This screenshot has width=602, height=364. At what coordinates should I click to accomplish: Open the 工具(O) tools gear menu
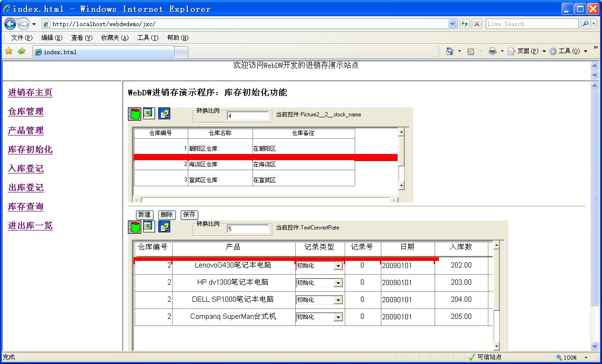click(568, 51)
